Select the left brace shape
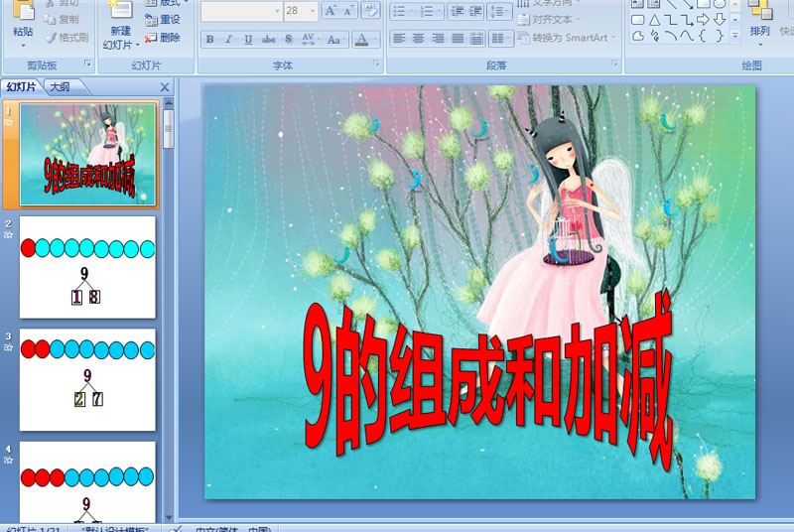Screen dimensions: 794x532 pos(703,36)
